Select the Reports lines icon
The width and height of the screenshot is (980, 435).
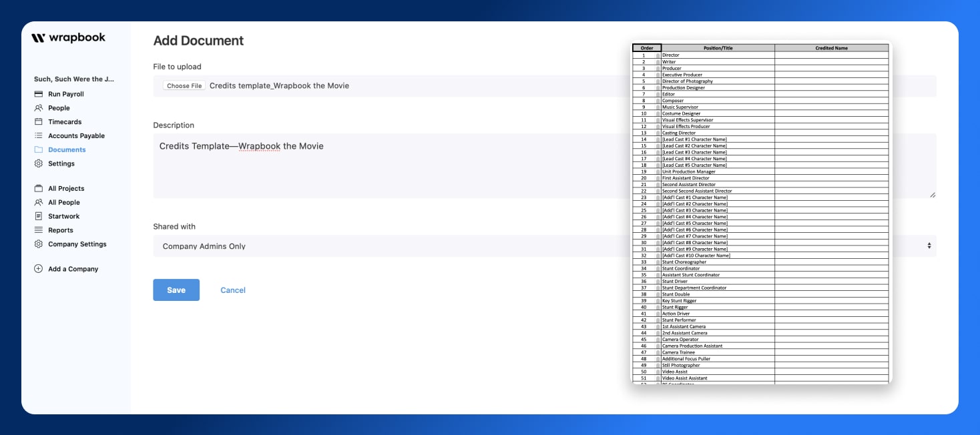[38, 230]
